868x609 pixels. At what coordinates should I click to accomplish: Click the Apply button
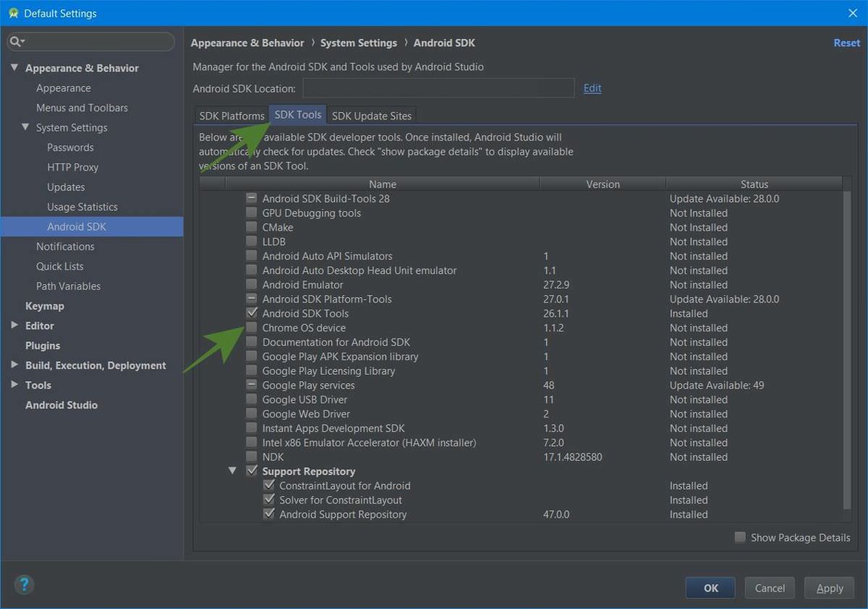pos(830,588)
